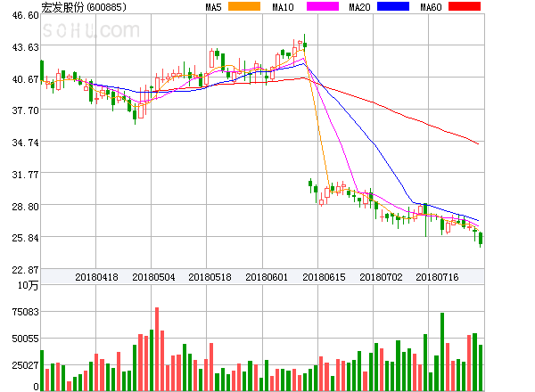The height and width of the screenshot is (392, 535).
Task: Click the MA10 legend label
Action: coord(283,7)
